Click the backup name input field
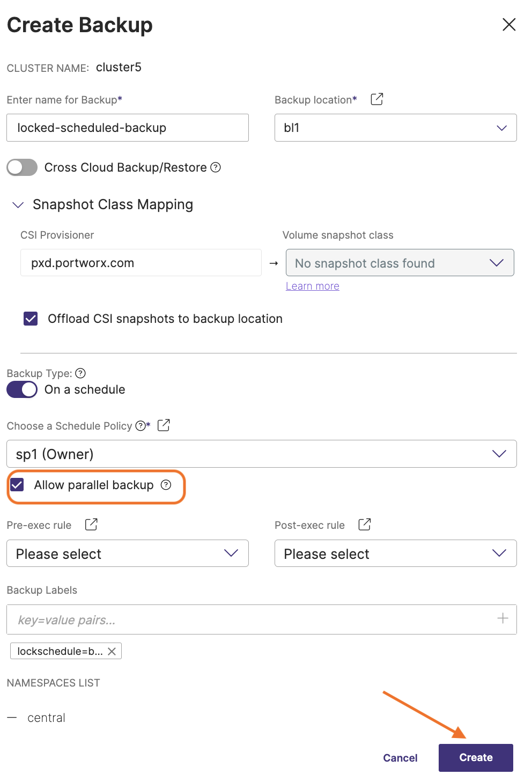The width and height of the screenshot is (532, 782). (x=127, y=128)
